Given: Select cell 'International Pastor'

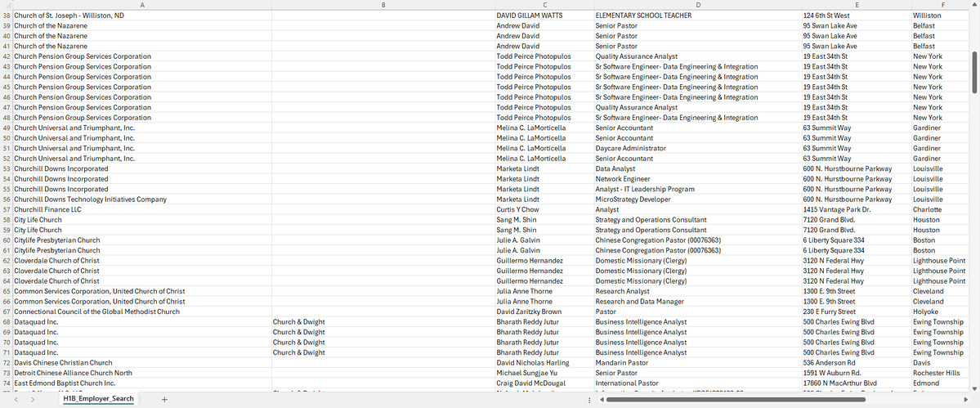Looking at the screenshot, I should 697,383.
